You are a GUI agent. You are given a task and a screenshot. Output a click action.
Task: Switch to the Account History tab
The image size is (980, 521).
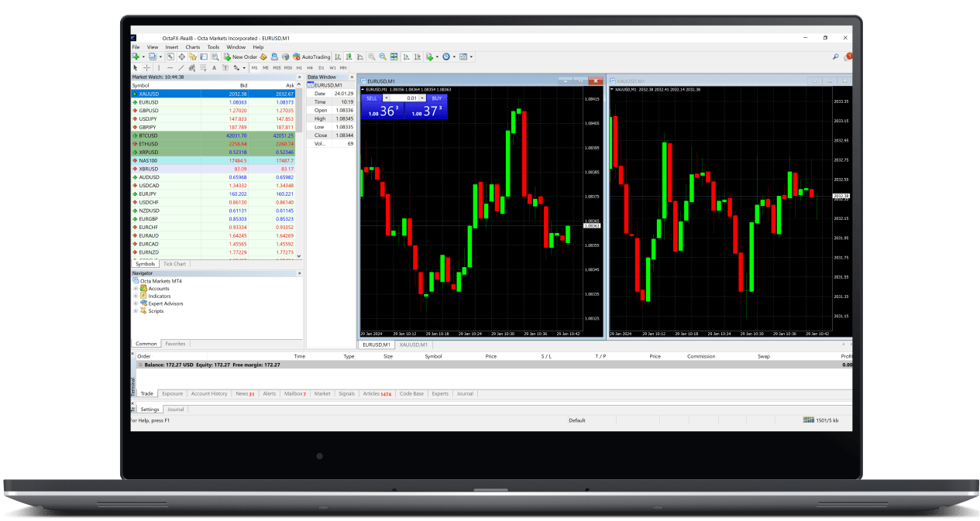pos(209,393)
